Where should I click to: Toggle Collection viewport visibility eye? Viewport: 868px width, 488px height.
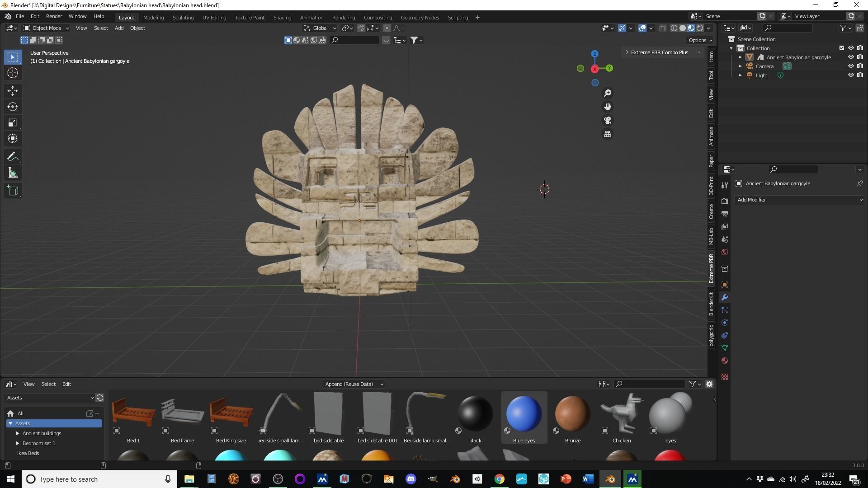[850, 48]
